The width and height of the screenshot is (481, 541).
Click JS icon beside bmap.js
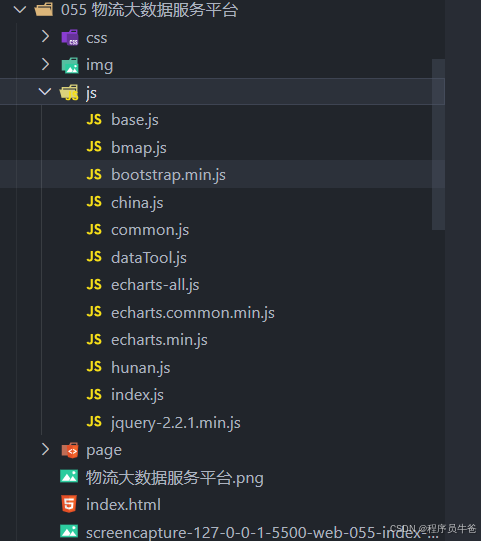[x=94, y=147]
